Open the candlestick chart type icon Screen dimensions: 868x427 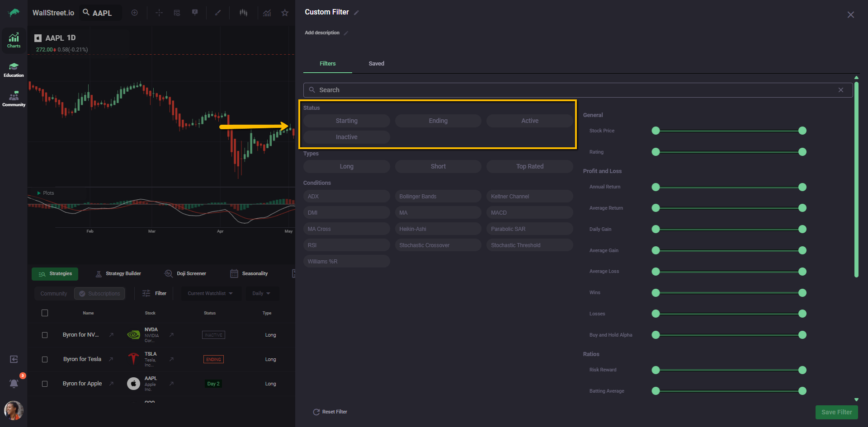[243, 13]
